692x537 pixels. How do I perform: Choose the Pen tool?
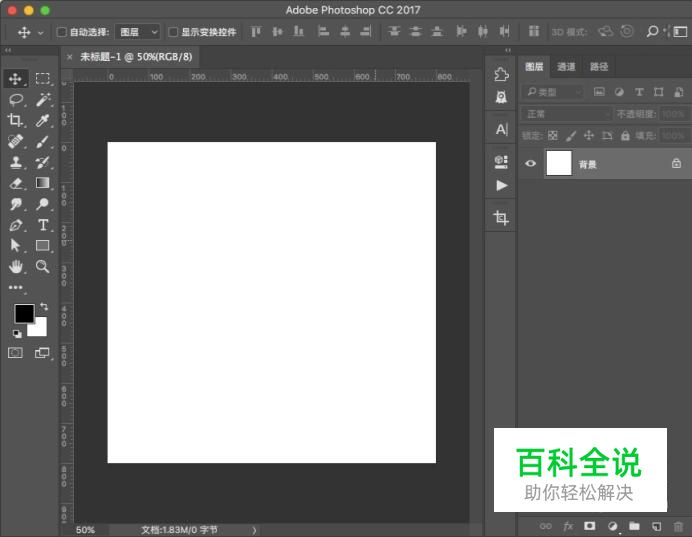[x=16, y=225]
